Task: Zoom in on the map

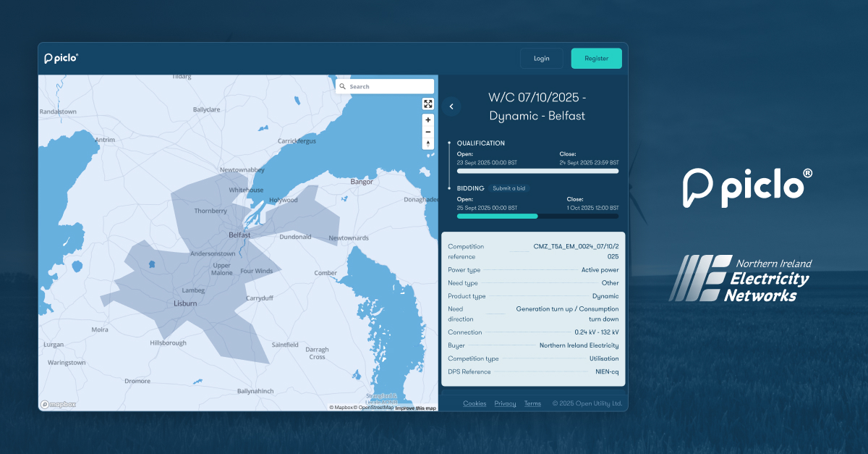Action: (428, 120)
